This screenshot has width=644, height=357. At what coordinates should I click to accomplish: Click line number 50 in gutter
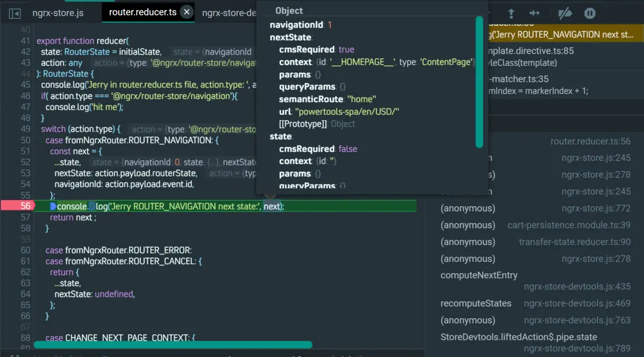click(25, 140)
